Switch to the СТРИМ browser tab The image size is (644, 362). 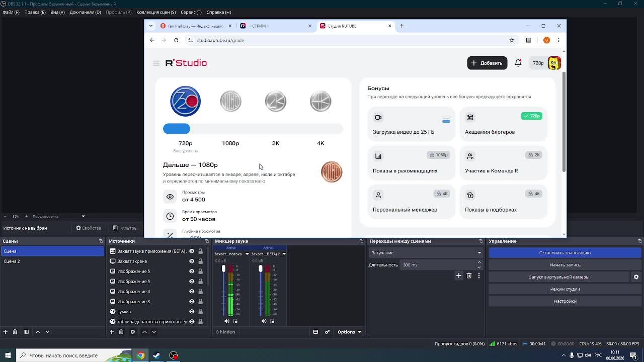[x=276, y=26]
